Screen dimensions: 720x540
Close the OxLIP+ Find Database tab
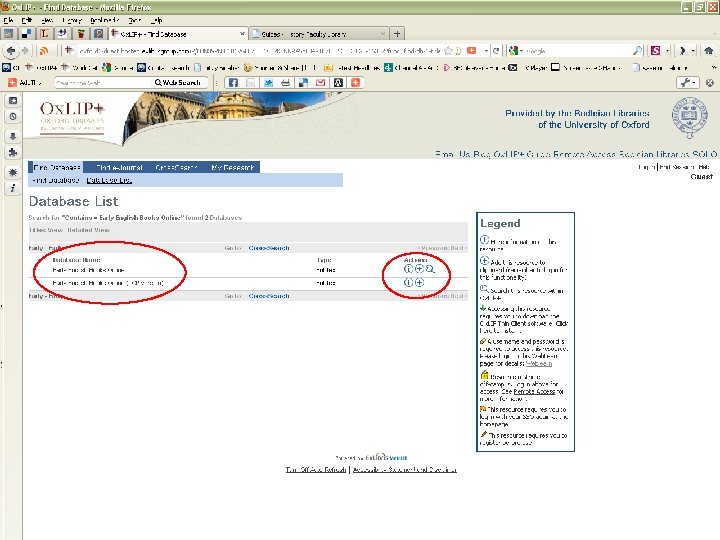pyautogui.click(x=242, y=34)
